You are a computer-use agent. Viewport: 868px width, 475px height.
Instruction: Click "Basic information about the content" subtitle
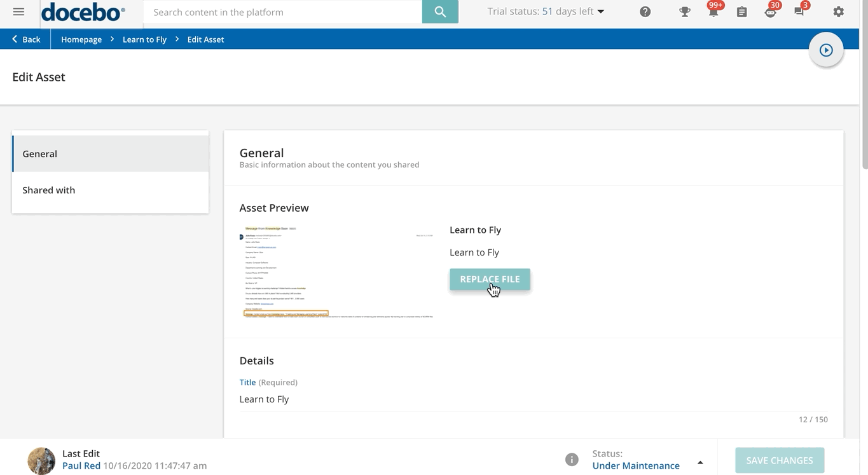329,165
